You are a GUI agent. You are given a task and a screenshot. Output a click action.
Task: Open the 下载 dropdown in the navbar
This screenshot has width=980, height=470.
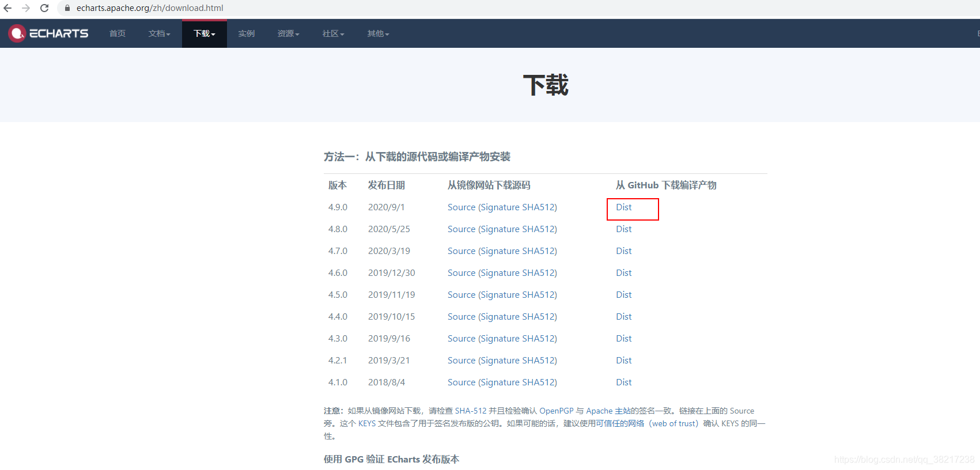pyautogui.click(x=205, y=33)
